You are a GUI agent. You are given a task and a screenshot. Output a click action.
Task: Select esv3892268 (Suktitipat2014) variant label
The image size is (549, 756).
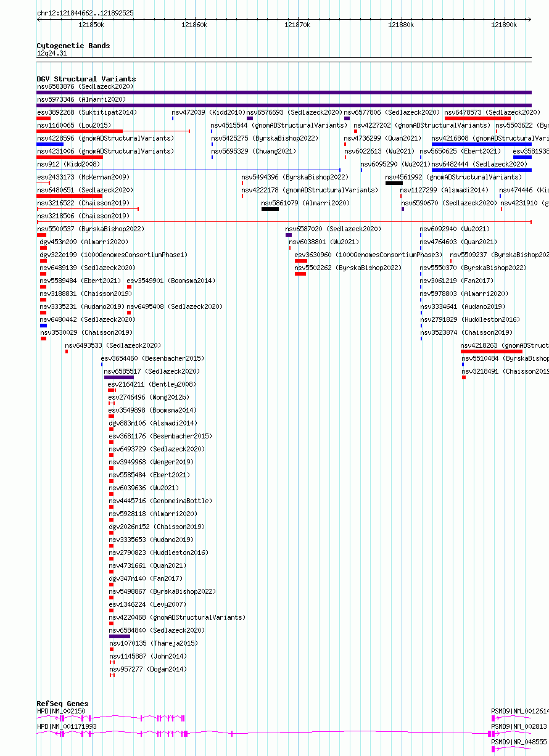87,112
